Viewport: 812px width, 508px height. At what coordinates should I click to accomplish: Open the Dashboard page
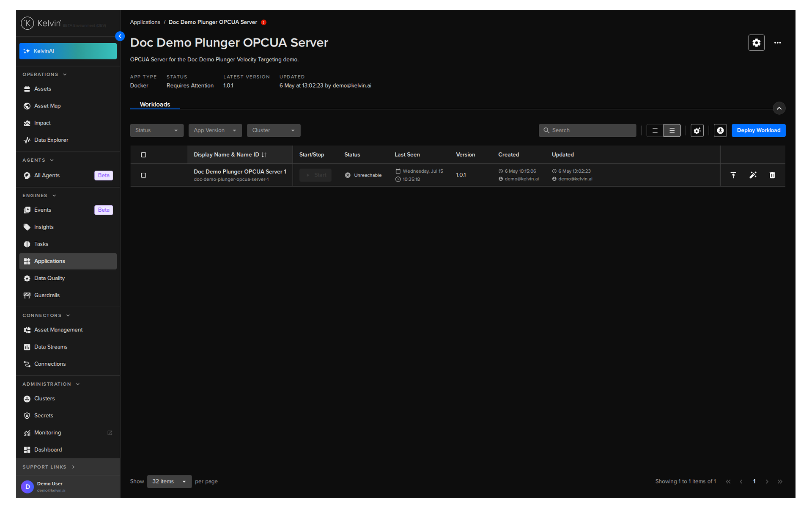68,450
